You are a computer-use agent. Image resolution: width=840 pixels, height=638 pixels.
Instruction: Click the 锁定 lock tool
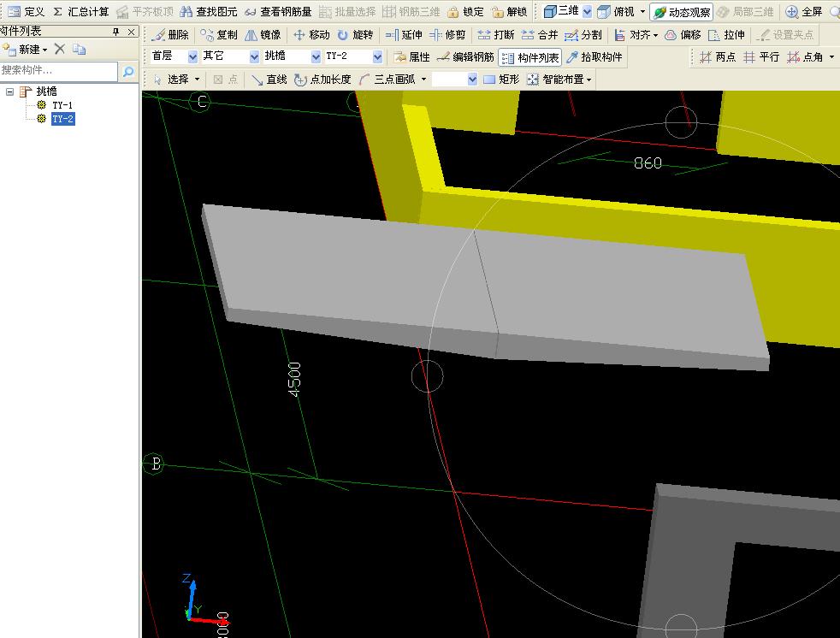pyautogui.click(x=465, y=11)
